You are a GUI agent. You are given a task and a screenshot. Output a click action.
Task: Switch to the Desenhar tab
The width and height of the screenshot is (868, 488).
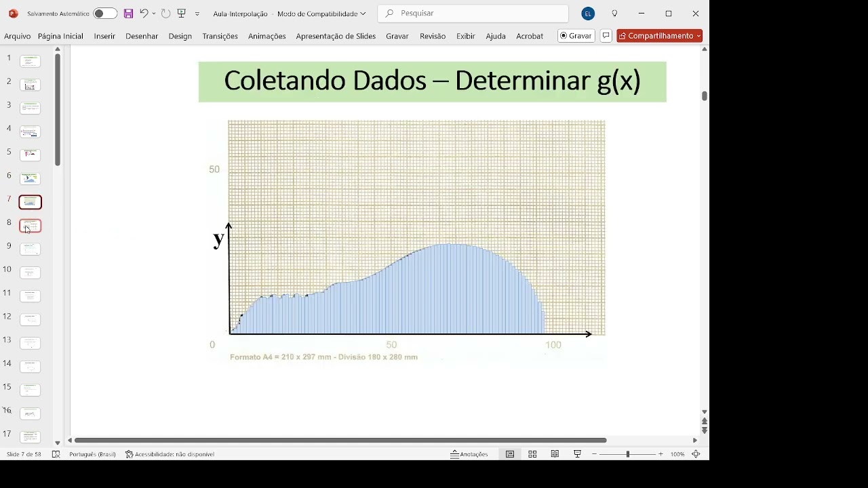point(142,36)
